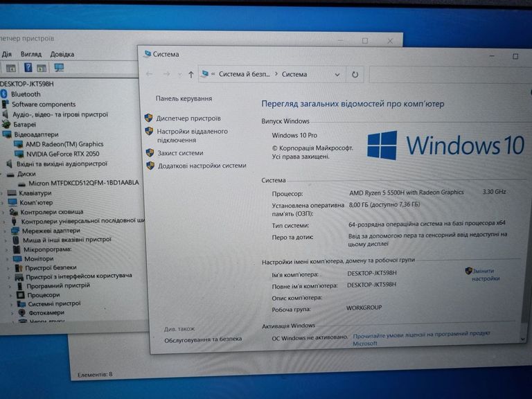Click the back arrow in System window
The height and width of the screenshot is (399, 532).
150,74
